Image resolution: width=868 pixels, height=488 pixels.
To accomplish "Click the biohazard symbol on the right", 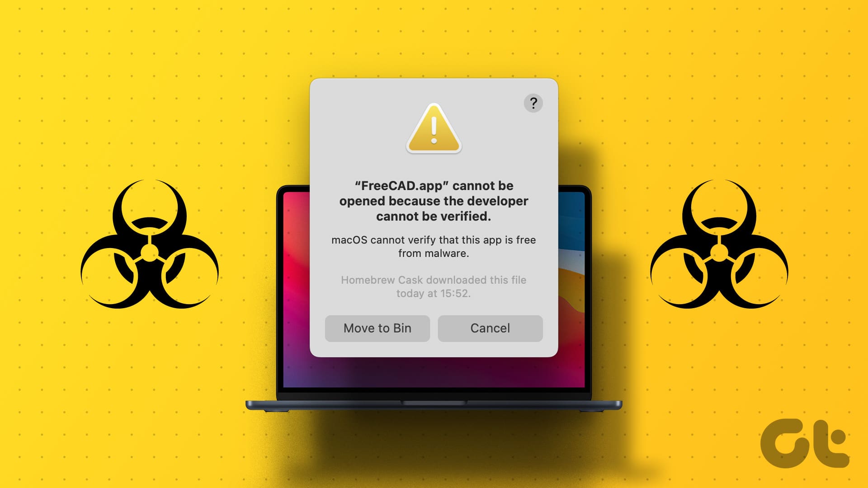I will coord(722,246).
